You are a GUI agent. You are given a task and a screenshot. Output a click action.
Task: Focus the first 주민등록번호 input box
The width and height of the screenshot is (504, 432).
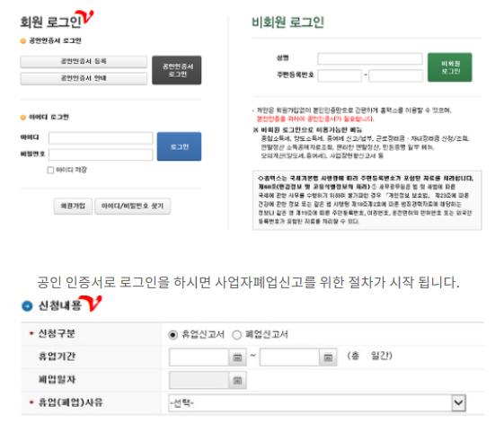(340, 75)
